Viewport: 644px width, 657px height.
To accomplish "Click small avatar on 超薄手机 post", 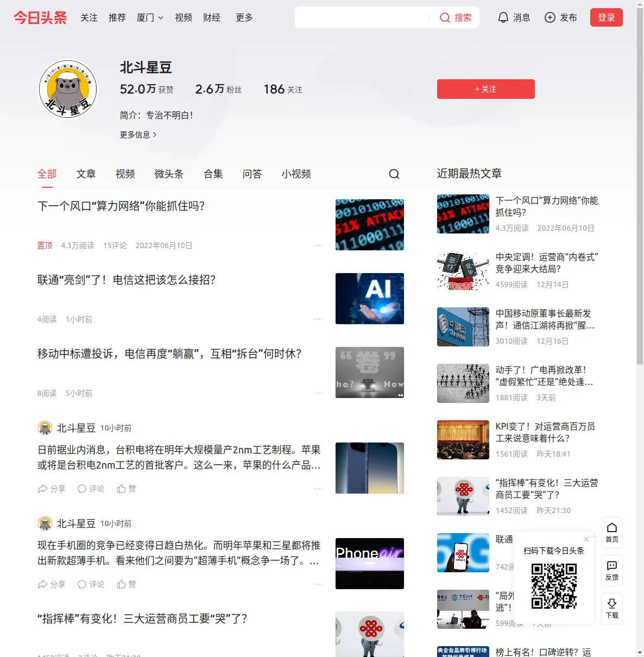I will [x=45, y=523].
